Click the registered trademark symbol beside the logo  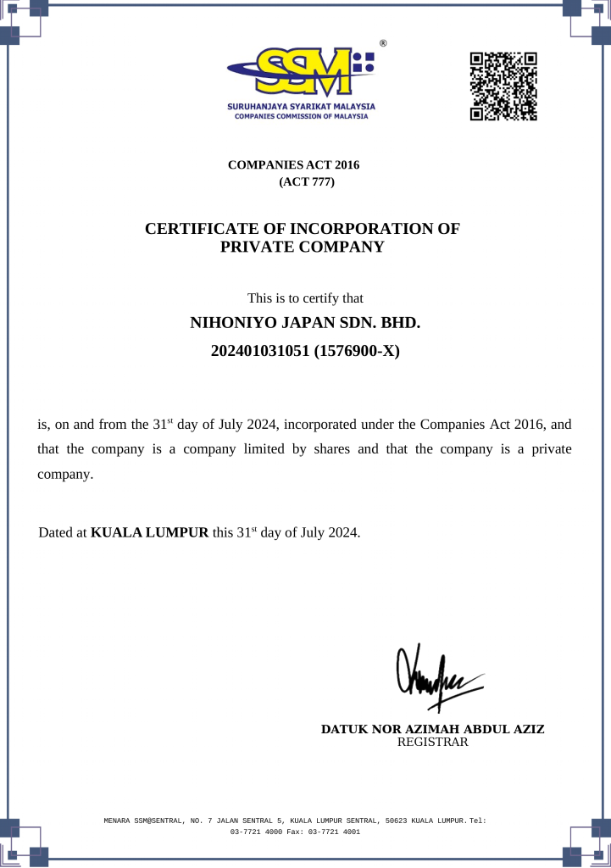[x=383, y=42]
